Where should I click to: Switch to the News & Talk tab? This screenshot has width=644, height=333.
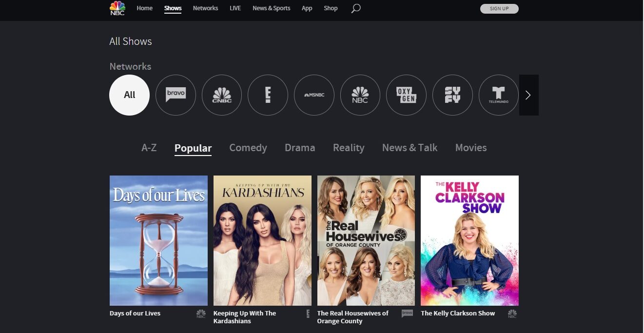coord(410,148)
